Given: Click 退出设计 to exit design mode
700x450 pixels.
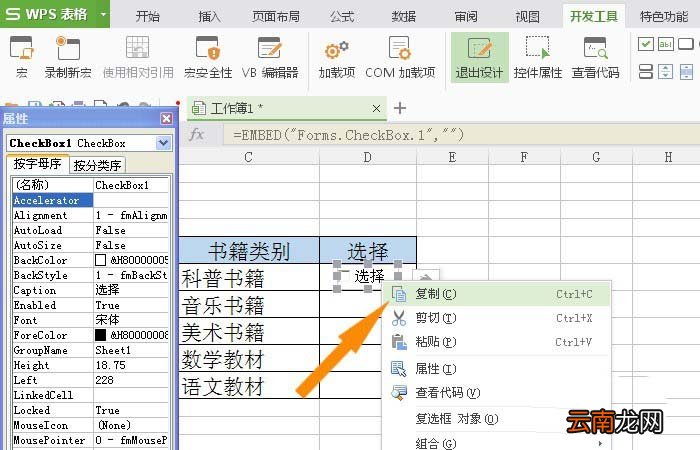Looking at the screenshot, I should (479, 57).
